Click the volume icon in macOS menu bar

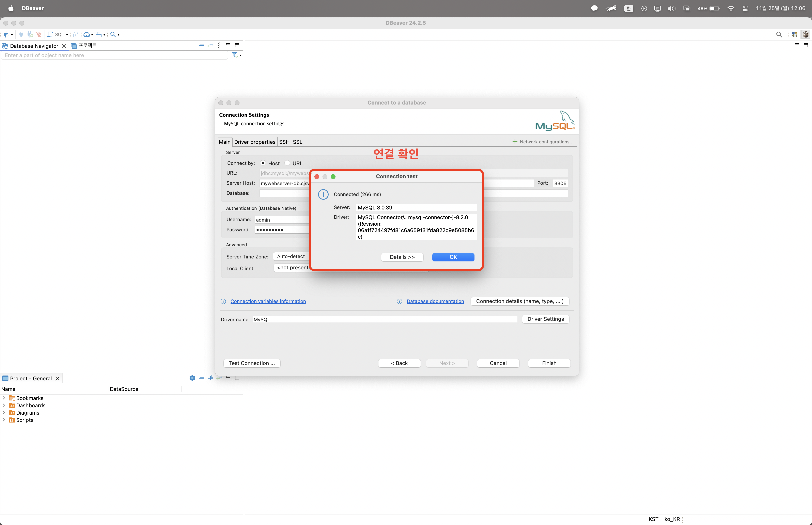click(671, 8)
